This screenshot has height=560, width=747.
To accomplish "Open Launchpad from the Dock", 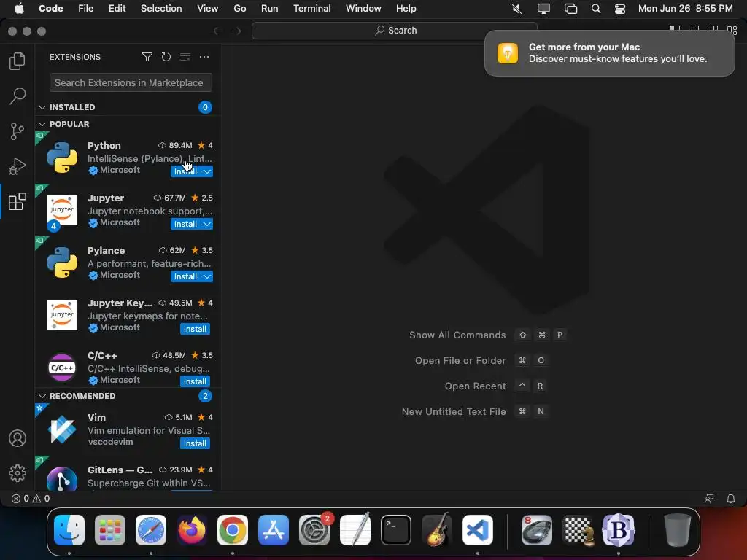I will (110, 530).
